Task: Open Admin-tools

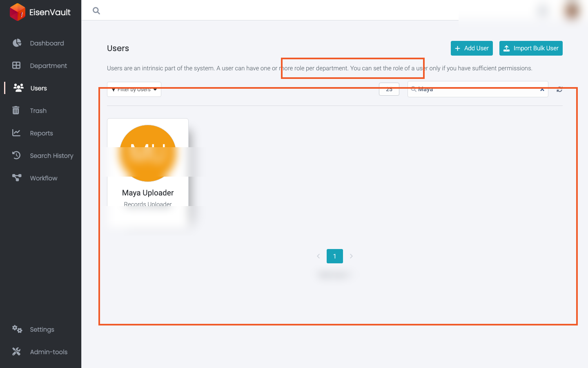Action: pyautogui.click(x=49, y=352)
